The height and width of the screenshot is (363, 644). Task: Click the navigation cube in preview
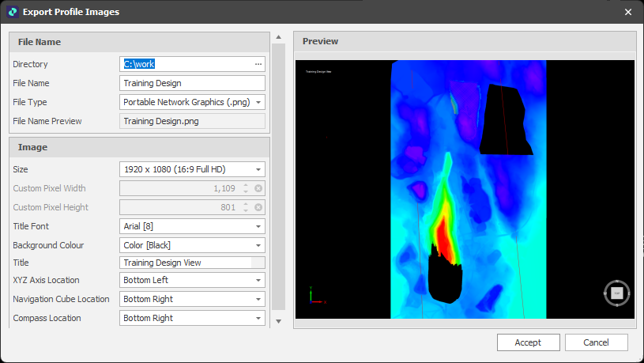(x=617, y=293)
